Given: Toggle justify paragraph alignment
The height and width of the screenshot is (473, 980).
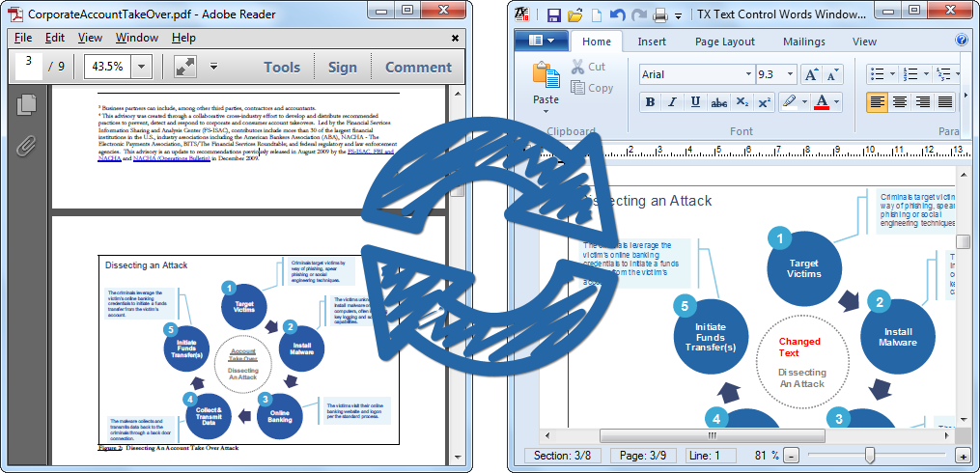Looking at the screenshot, I should [x=945, y=102].
